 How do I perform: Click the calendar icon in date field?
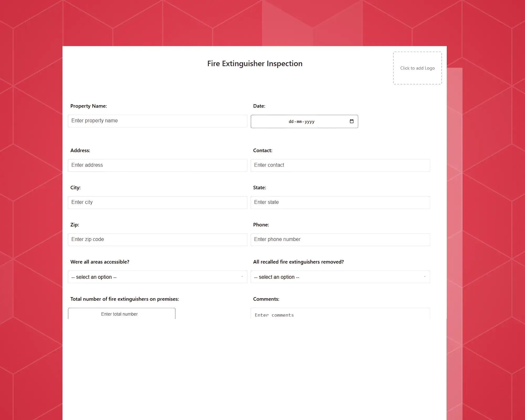tap(351, 121)
